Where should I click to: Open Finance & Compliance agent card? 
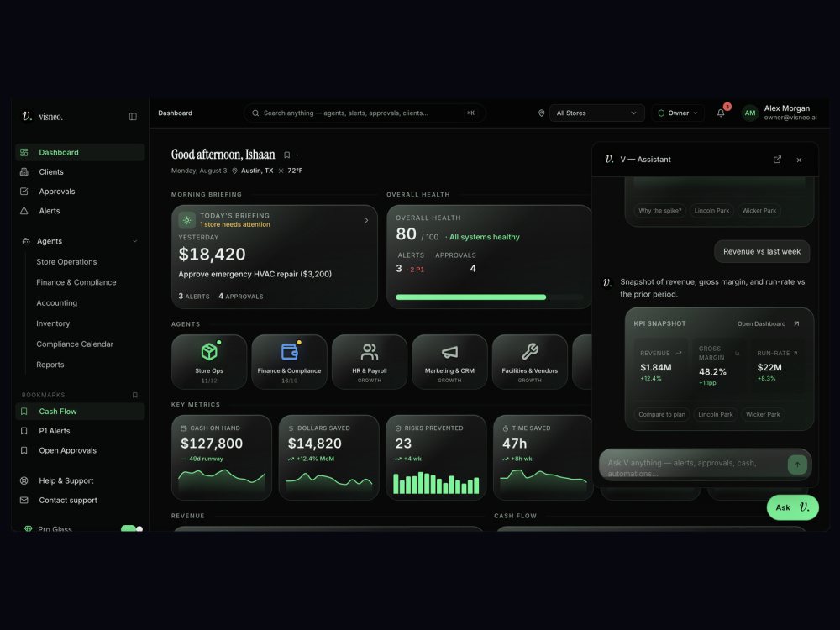[x=289, y=362]
